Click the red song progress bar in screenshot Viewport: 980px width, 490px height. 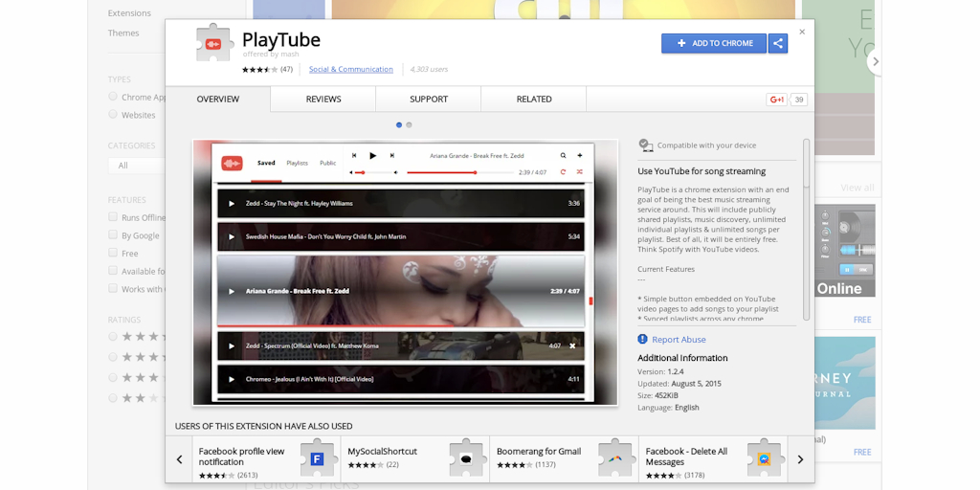click(x=460, y=172)
